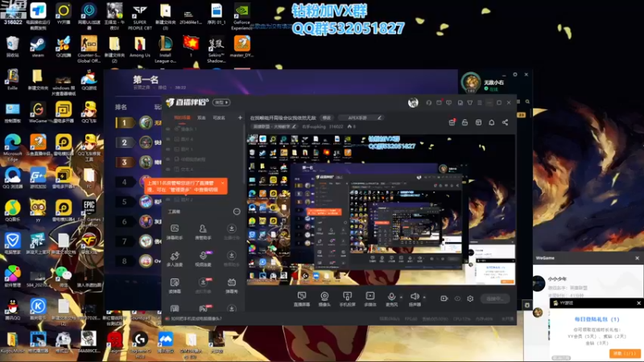Open the help link at bottom status bar
Image resolution: width=644 pixels, height=362 pixels.
195,319
